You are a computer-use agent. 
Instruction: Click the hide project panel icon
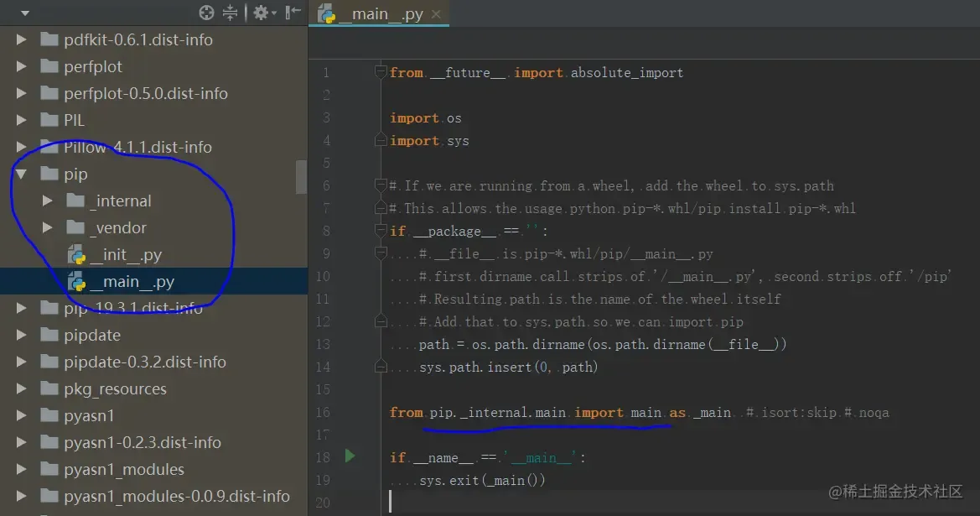pos(293,13)
